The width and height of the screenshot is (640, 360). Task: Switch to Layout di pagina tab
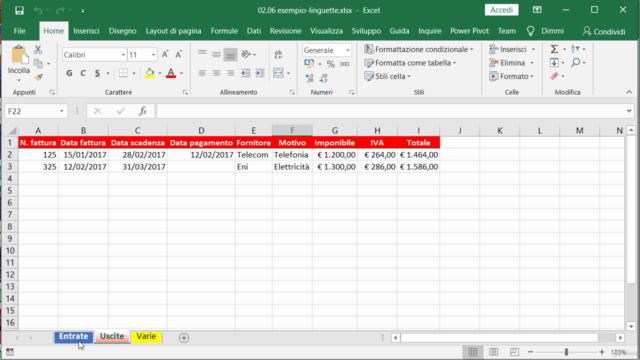tap(173, 31)
